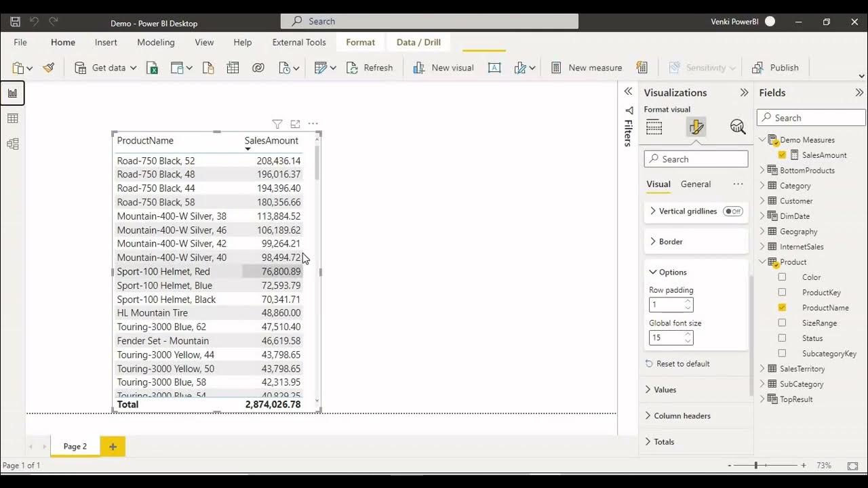Click the Redo arrow in title bar
This screenshot has height=488, width=868.
click(x=54, y=22)
